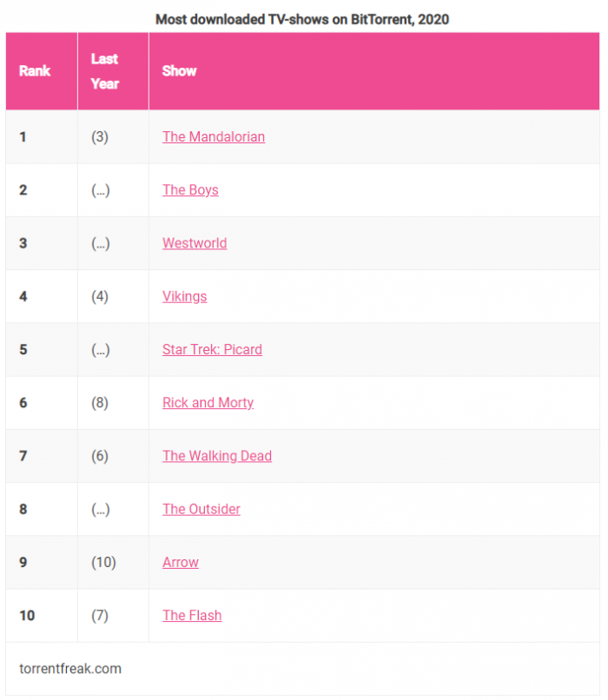
Task: Click the Rank column header
Action: [35, 71]
